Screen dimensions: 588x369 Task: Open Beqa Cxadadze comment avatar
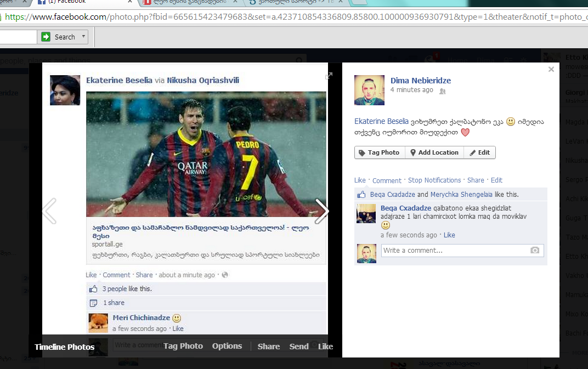(366, 214)
